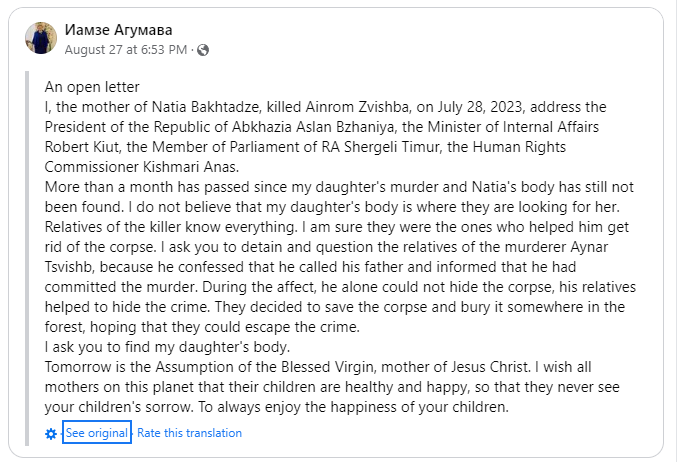Viewport: 677px width, 462px height.
Task: Click Rate this translation
Action: [x=189, y=433]
